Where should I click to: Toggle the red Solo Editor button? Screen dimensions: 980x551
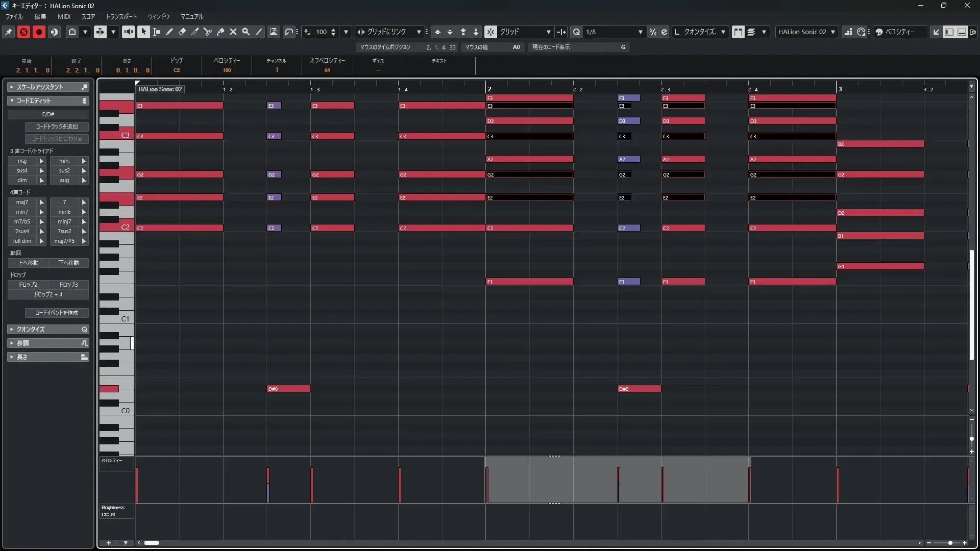[x=23, y=32]
